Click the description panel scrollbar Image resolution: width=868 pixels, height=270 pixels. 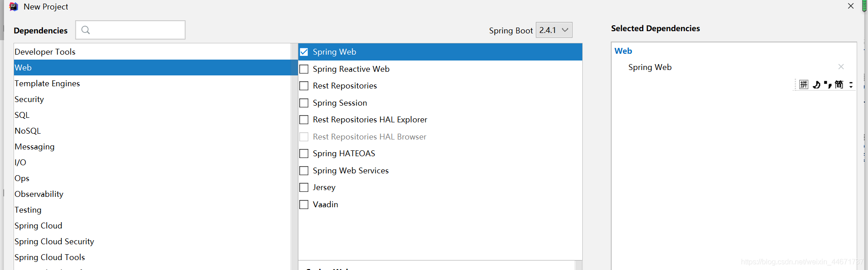coord(578,265)
